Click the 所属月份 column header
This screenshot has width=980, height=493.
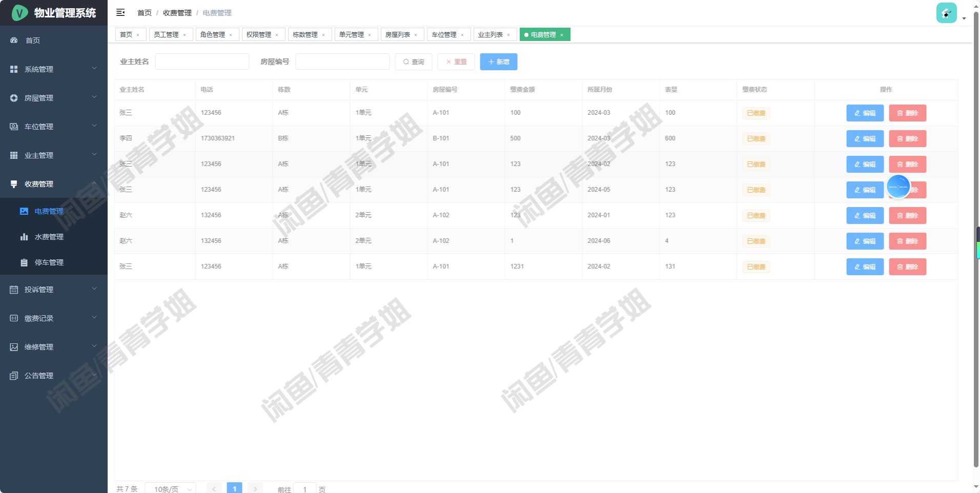[x=600, y=90]
